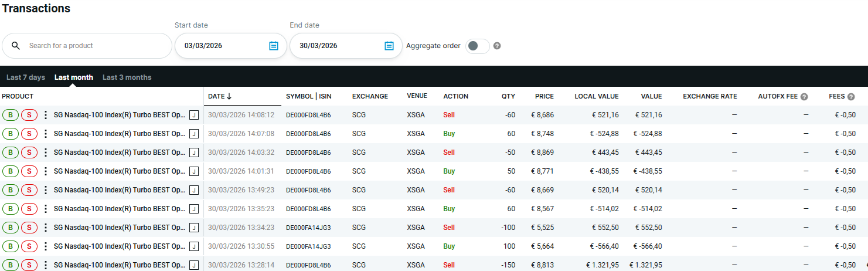
Task: Click Sell icon in the 13:49:23 row
Action: 29,190
